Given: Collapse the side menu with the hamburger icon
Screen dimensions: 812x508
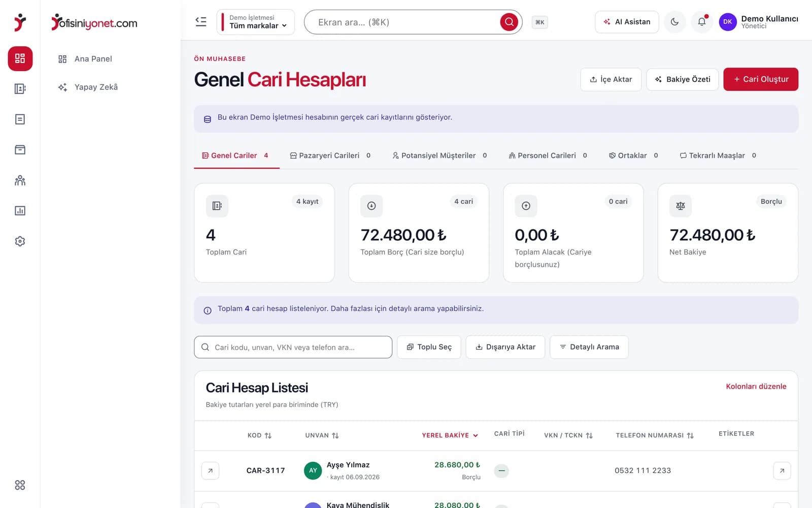Looking at the screenshot, I should click(201, 22).
